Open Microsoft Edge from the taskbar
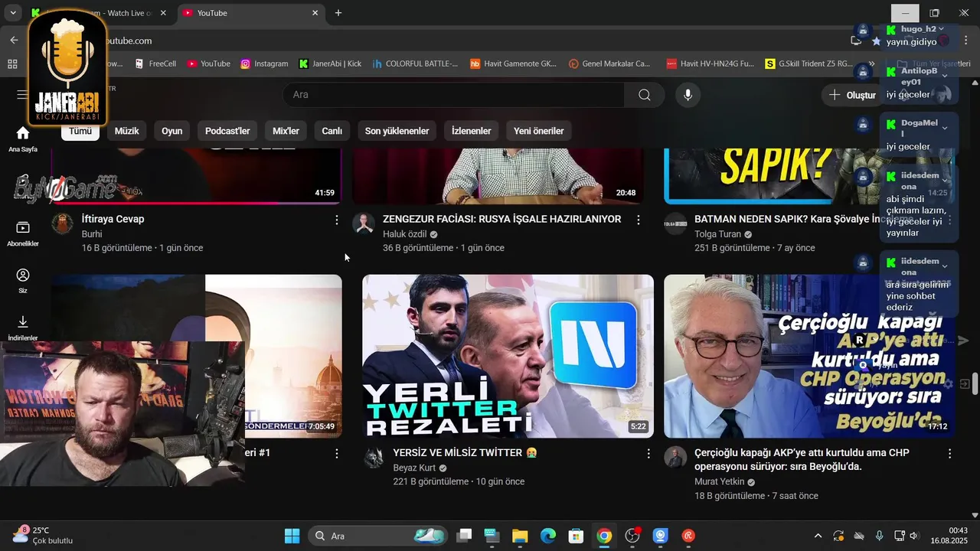 pyautogui.click(x=548, y=536)
